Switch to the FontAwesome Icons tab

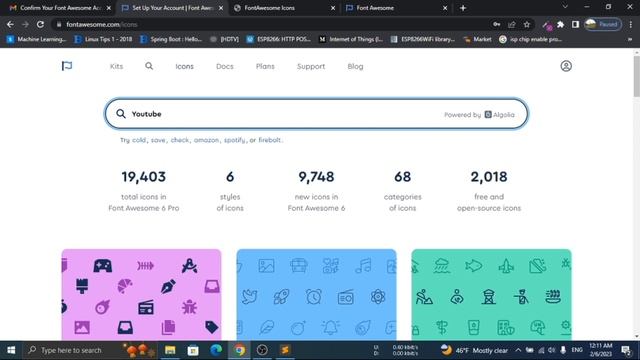[x=284, y=8]
